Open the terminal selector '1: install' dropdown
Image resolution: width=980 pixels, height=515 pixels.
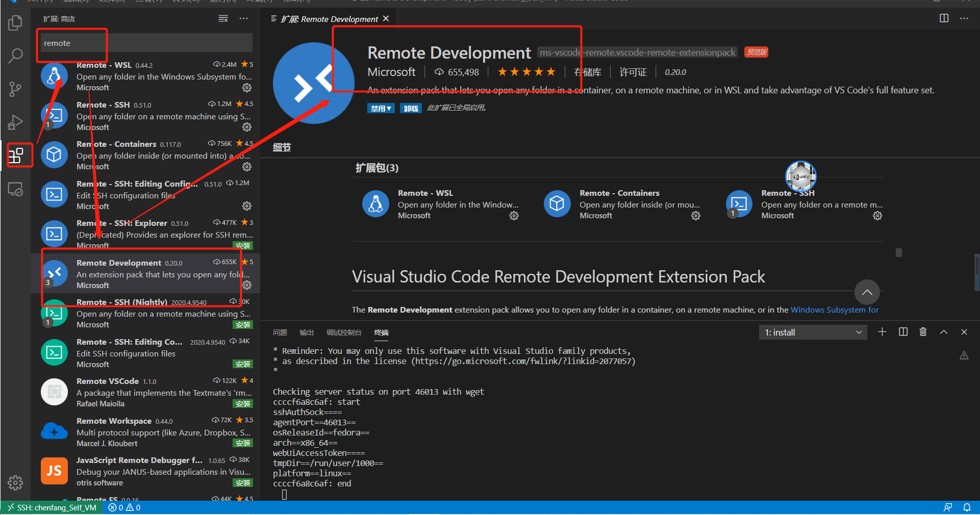(813, 332)
